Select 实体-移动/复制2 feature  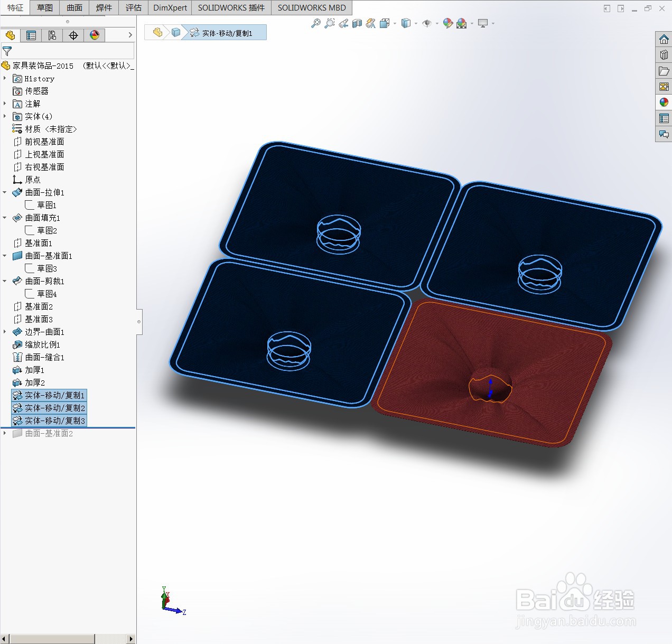pyautogui.click(x=49, y=408)
